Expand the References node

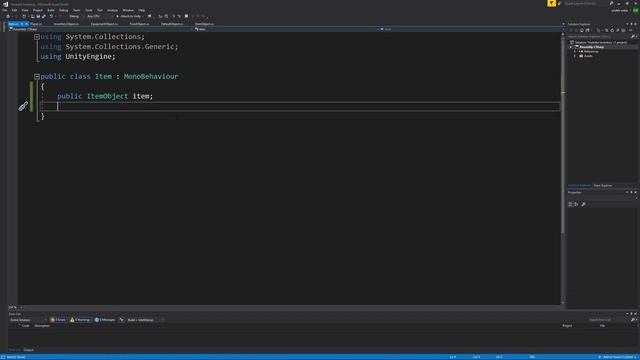coord(575,51)
